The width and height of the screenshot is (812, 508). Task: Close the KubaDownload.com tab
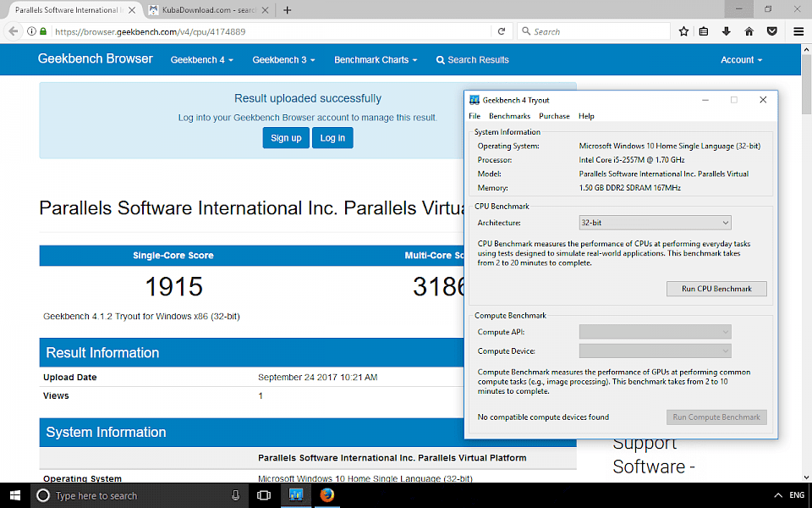[265, 10]
